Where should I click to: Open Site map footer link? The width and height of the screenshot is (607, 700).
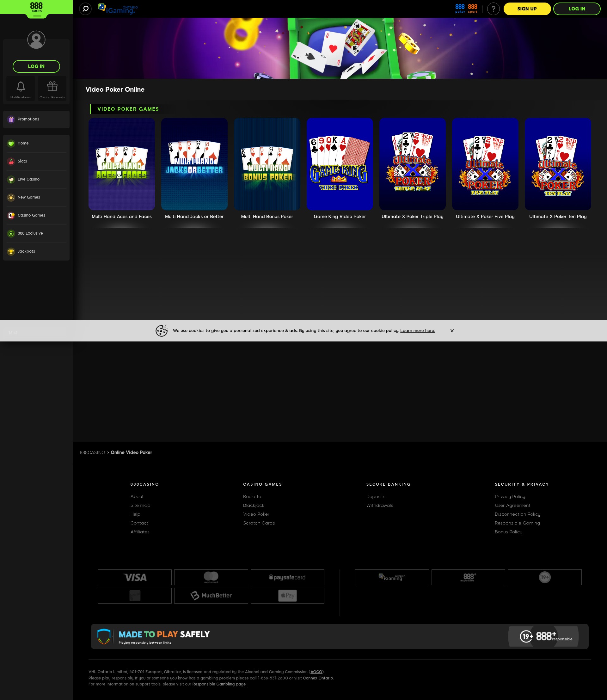click(x=140, y=506)
